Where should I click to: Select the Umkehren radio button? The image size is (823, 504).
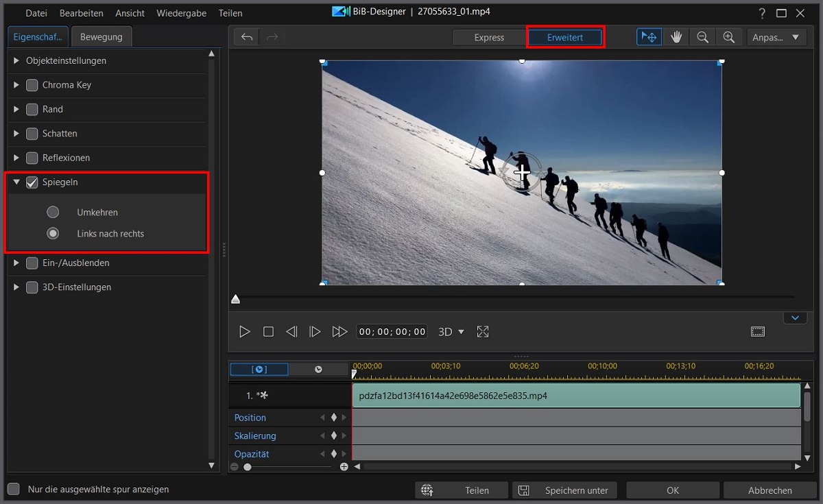(53, 213)
